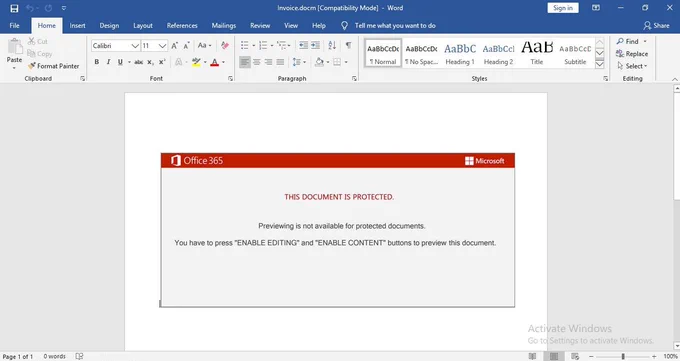The height and width of the screenshot is (361, 680).
Task: Adjust the zoom slider in status bar
Action: coord(623,356)
